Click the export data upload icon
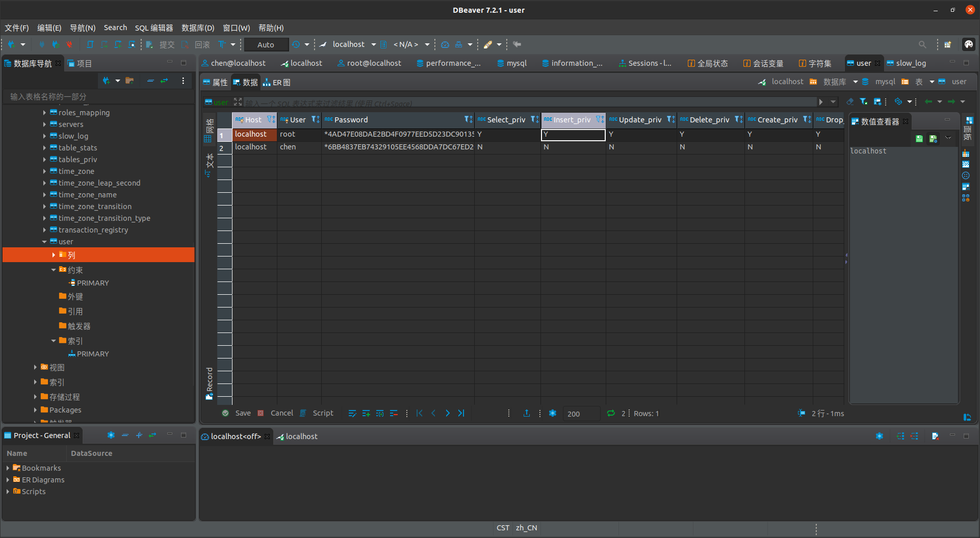The height and width of the screenshot is (538, 980). tap(527, 413)
